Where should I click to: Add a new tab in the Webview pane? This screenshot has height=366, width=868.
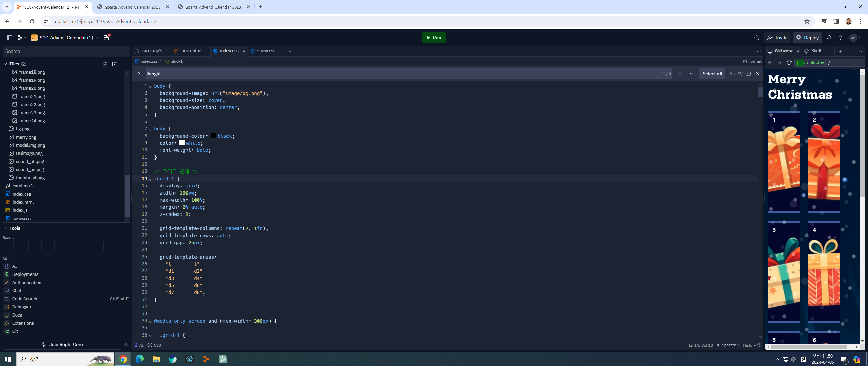click(840, 51)
